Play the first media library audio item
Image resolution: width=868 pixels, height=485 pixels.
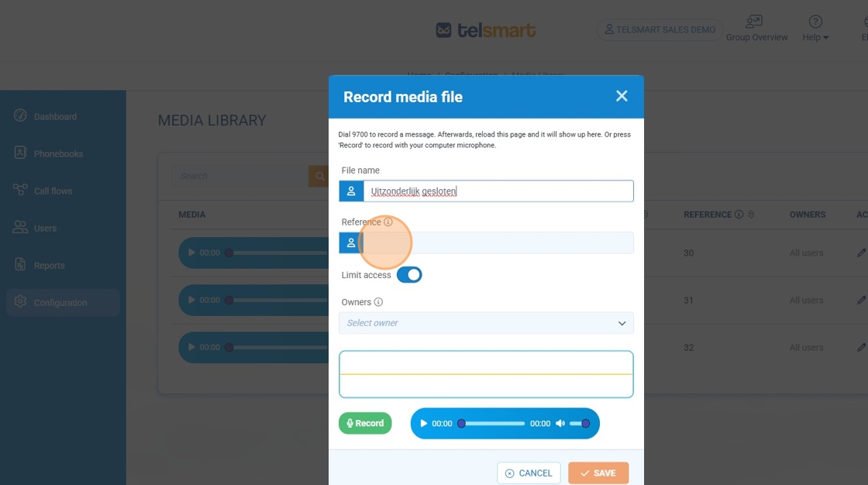191,253
